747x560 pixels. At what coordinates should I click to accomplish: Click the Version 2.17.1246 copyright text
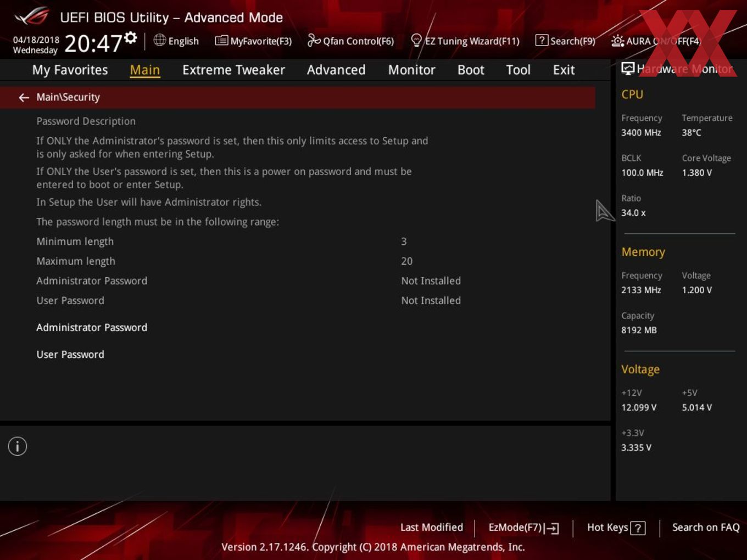click(x=373, y=547)
